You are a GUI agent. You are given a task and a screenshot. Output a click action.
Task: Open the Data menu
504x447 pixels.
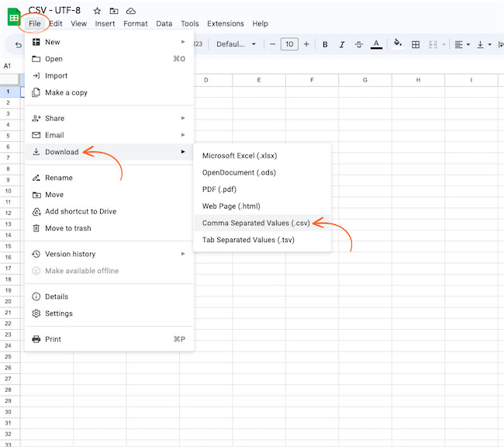tap(164, 23)
